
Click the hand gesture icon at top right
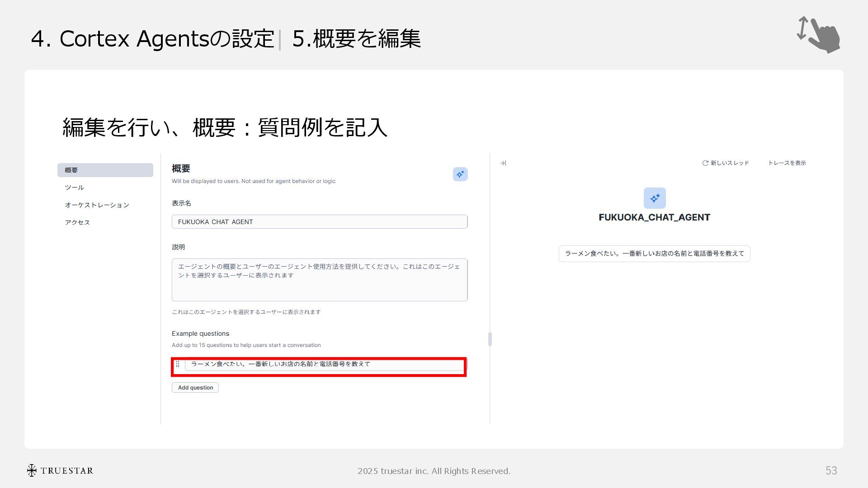(x=819, y=35)
